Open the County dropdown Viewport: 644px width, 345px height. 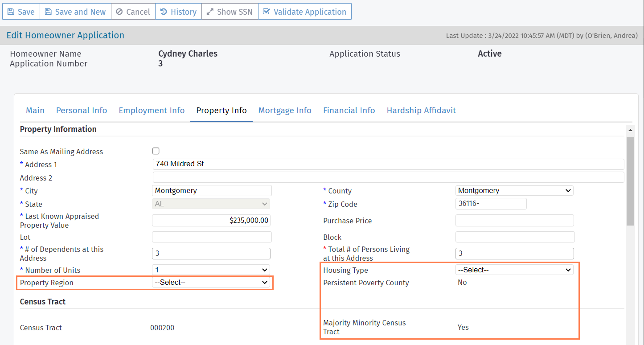click(x=514, y=191)
